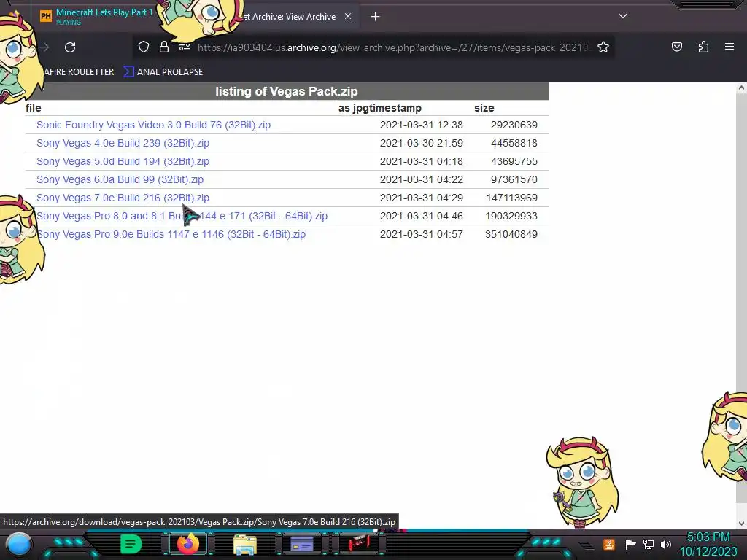Switch to Internet Archive: View Archive tab
Image resolution: width=747 pixels, height=560 pixels.
pyautogui.click(x=290, y=17)
